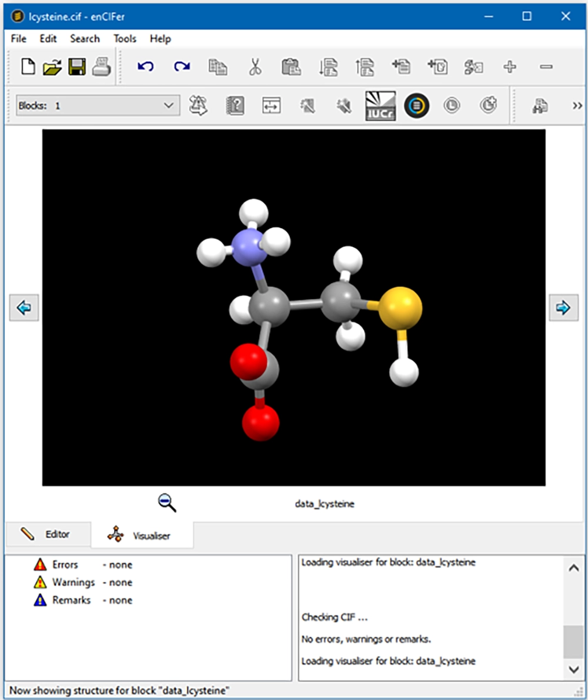Select the yellow sulfur atom in the viewer
Image resolution: width=588 pixels, height=700 pixels.
[400, 308]
